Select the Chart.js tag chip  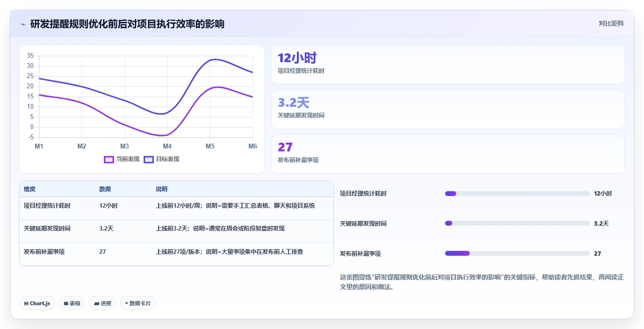(x=37, y=303)
